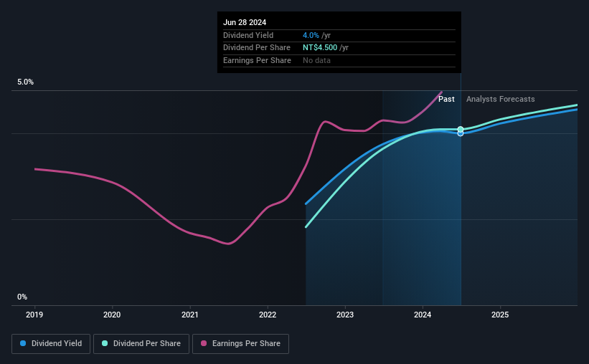
Task: Click the 2021 x-axis label
Action: [189, 315]
